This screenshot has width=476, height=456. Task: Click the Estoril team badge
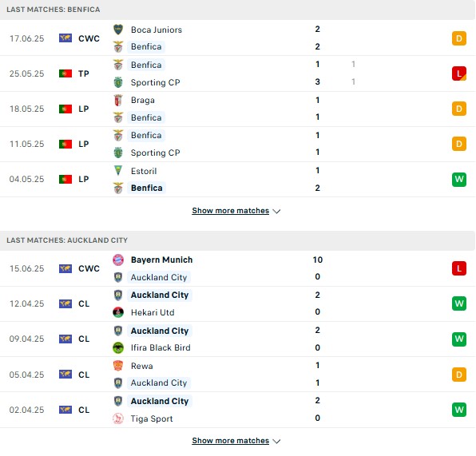click(x=118, y=171)
